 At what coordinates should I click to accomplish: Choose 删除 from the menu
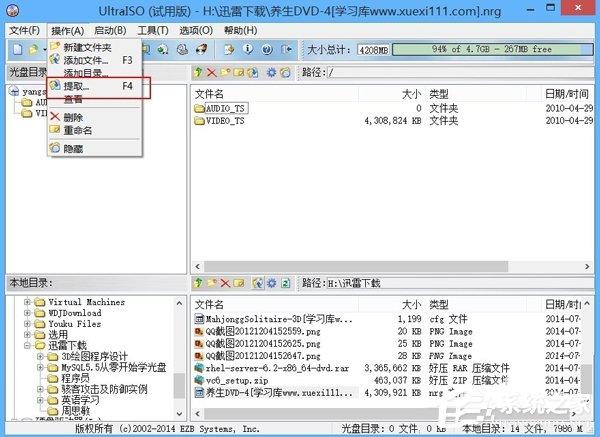[95, 117]
